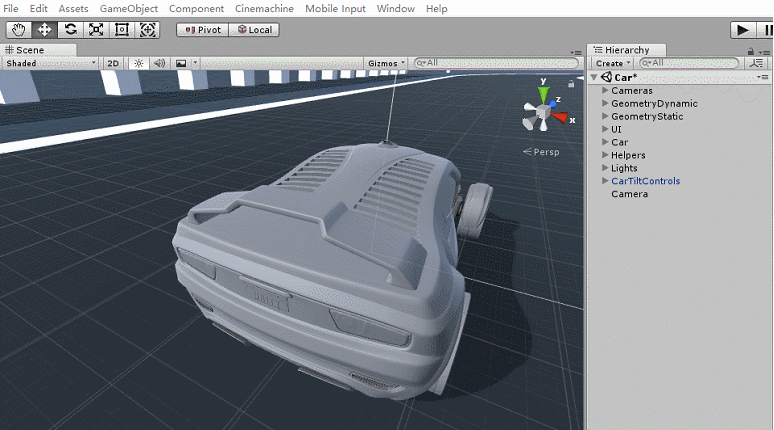Toggle scene effects image icon
The height and width of the screenshot is (430, 774).
181,63
